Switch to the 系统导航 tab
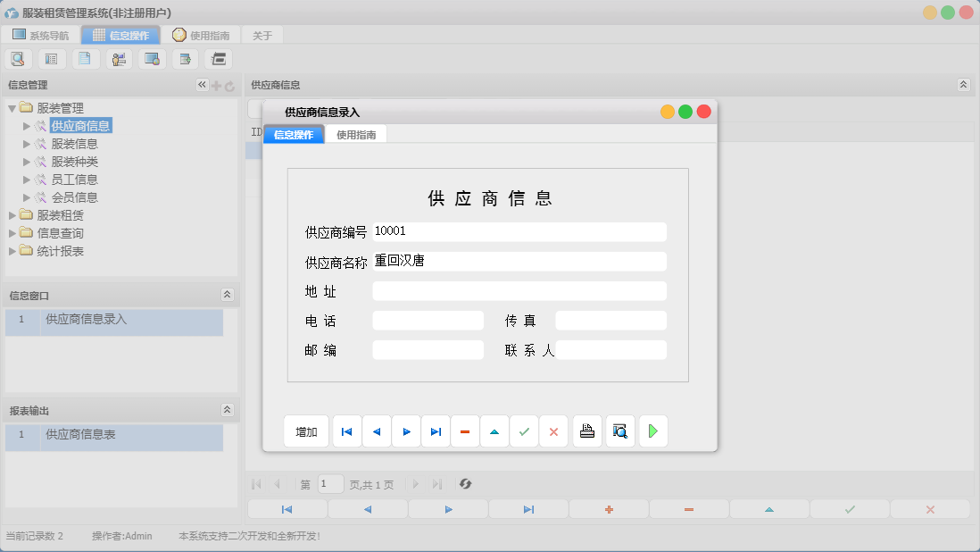This screenshot has height=552, width=980. coord(41,36)
